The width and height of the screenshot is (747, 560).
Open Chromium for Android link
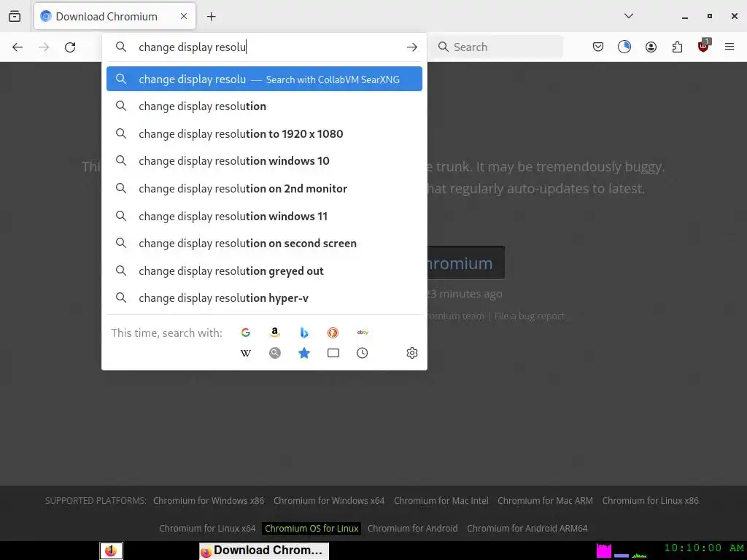tap(413, 528)
